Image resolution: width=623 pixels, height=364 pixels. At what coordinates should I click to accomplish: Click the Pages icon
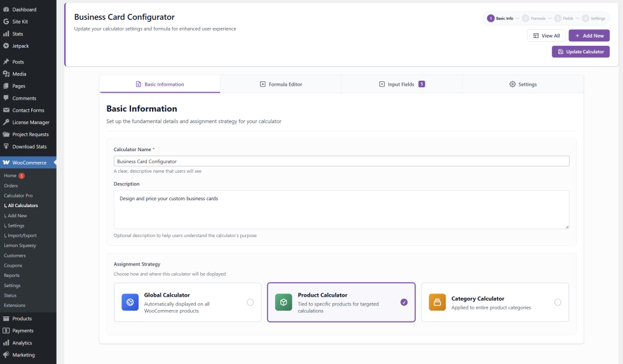(x=6, y=86)
